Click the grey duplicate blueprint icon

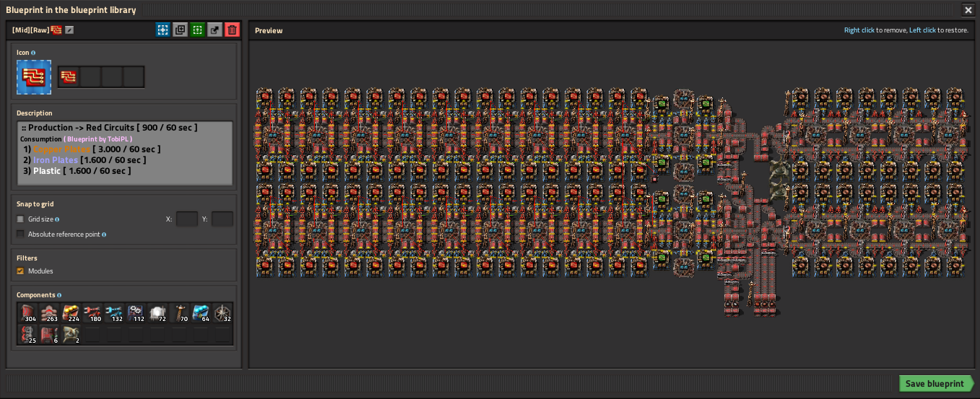click(180, 30)
